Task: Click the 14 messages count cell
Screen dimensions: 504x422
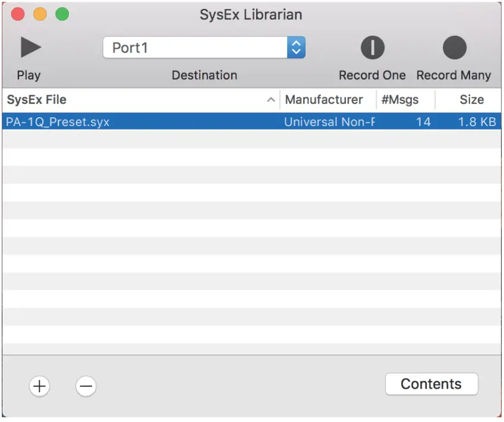Action: pos(423,122)
